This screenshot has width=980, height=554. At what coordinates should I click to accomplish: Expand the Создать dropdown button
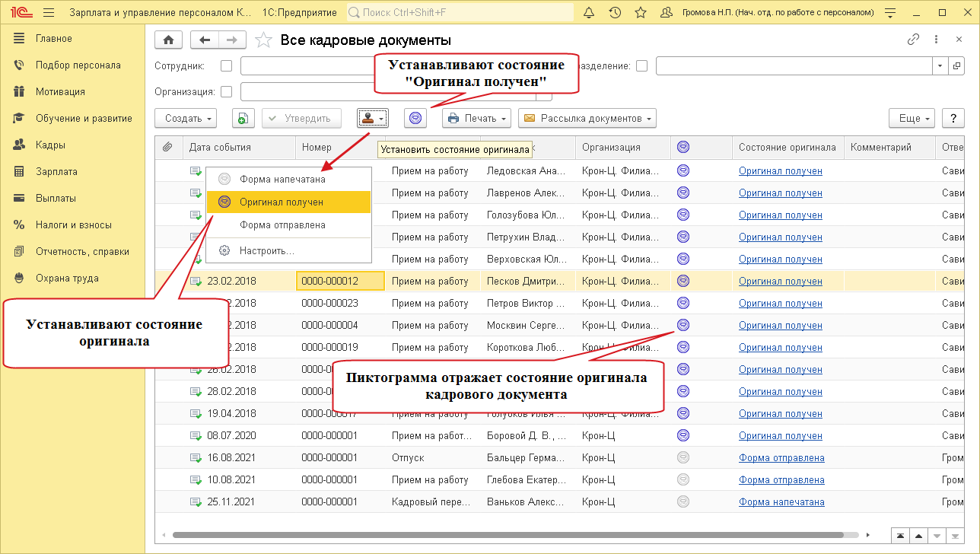pos(186,118)
